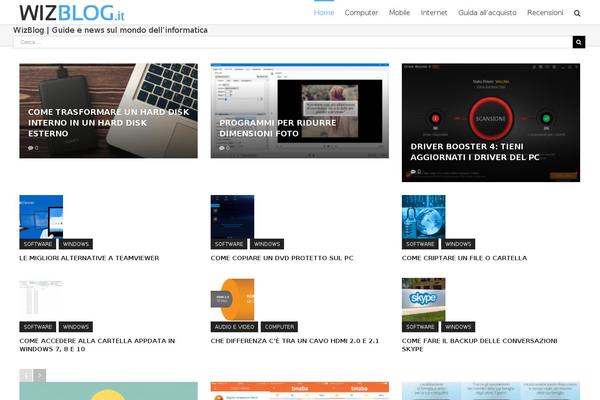600x400 pixels.
Task: Select Software tag under DVD protetto article
Action: (x=229, y=244)
